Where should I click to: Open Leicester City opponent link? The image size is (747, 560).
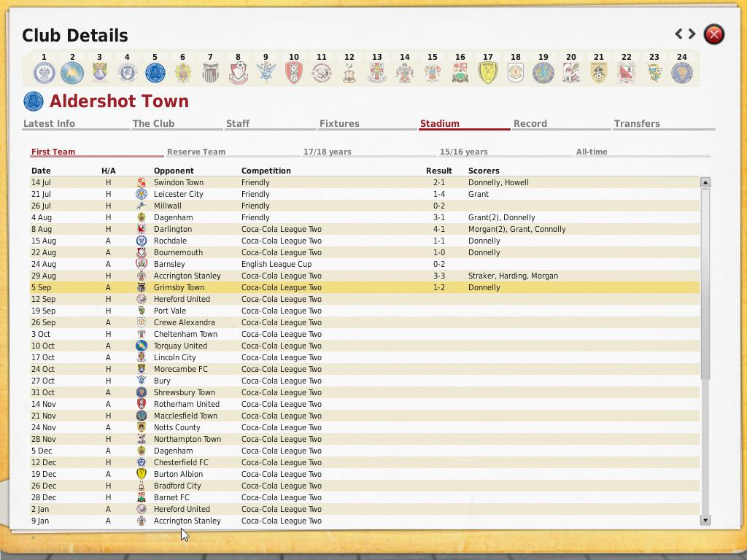pyautogui.click(x=178, y=194)
